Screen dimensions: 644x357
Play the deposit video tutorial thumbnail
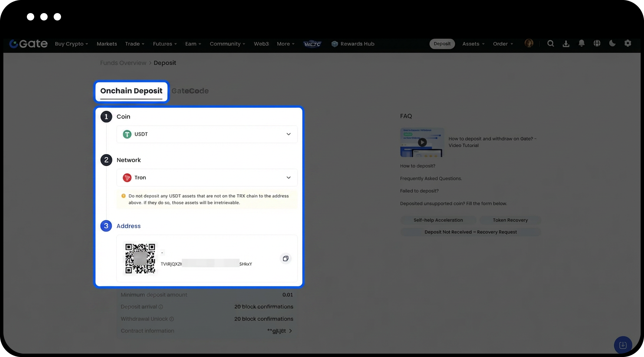point(422,142)
